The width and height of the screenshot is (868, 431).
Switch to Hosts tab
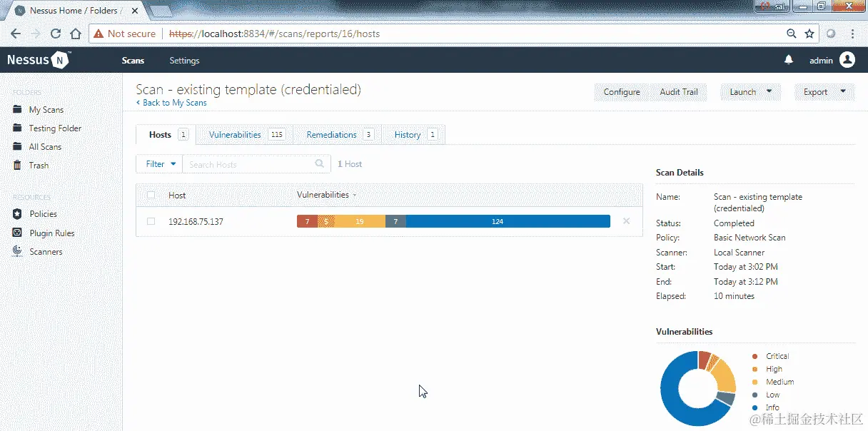(x=165, y=134)
